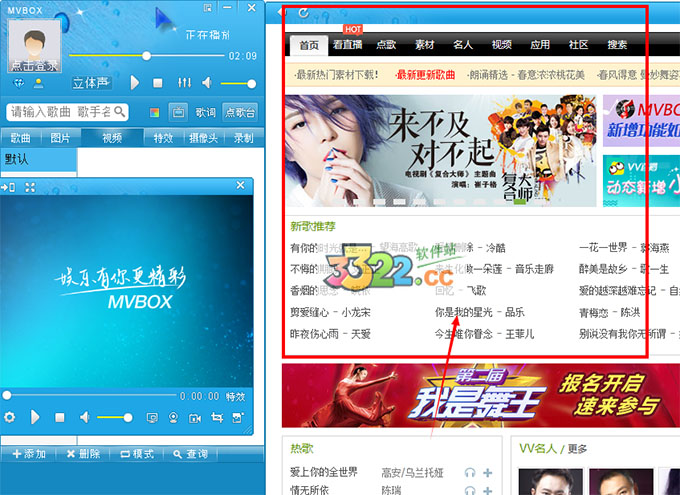
Task: Switch to the 视频 tab
Action: click(112, 138)
